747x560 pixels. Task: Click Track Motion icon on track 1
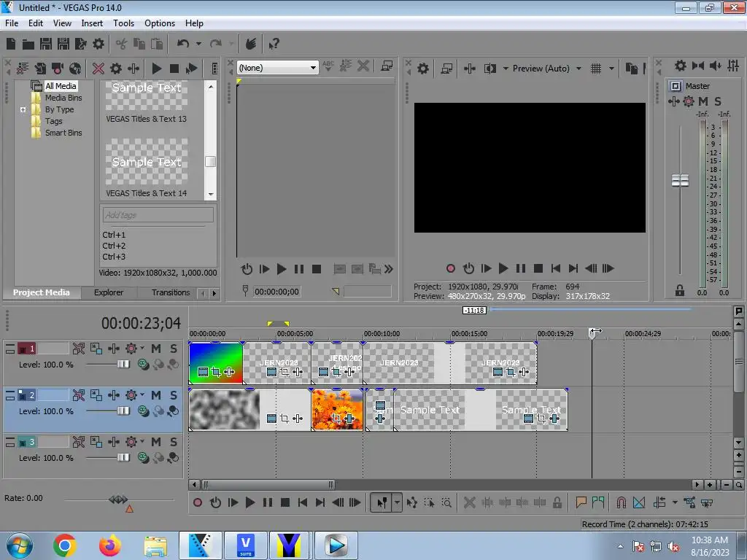point(96,349)
